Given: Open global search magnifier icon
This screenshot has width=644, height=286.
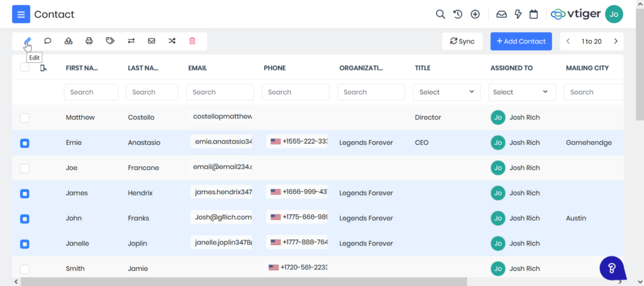Looking at the screenshot, I should pos(441,14).
